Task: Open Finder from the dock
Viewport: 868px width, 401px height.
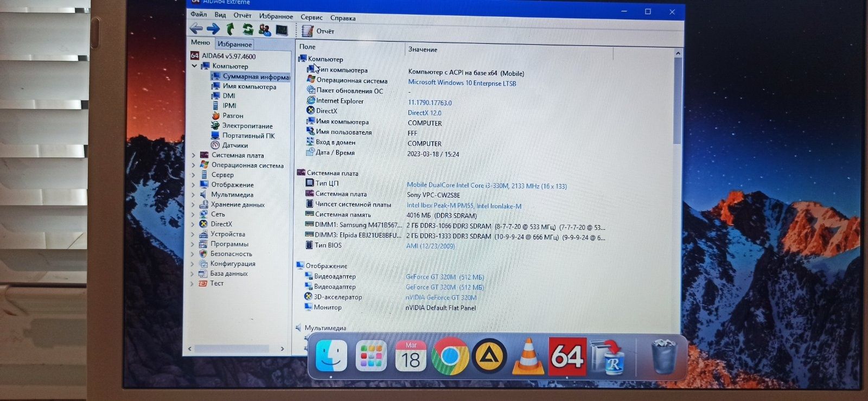Action: [x=331, y=356]
